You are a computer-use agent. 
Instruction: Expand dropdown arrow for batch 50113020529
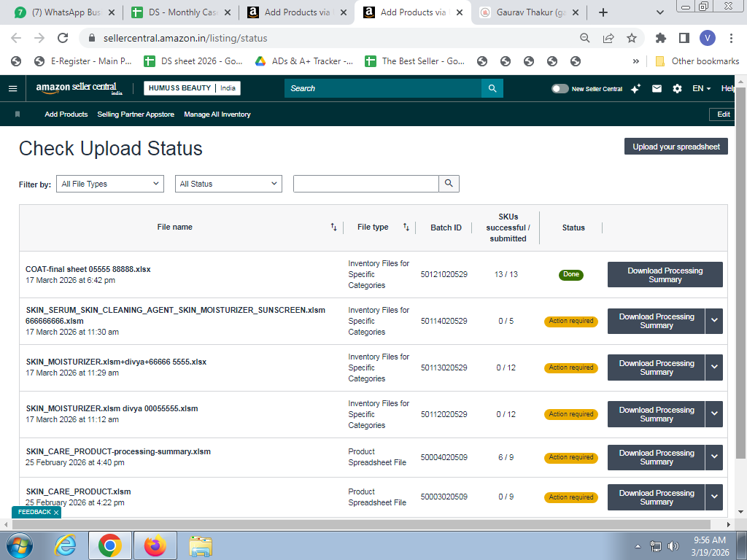click(714, 367)
